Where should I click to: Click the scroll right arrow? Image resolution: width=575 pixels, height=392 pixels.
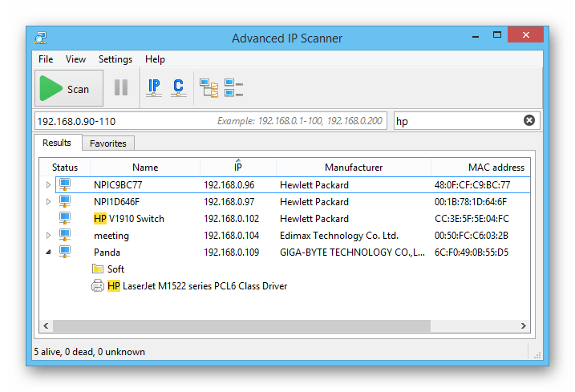pyautogui.click(x=524, y=325)
